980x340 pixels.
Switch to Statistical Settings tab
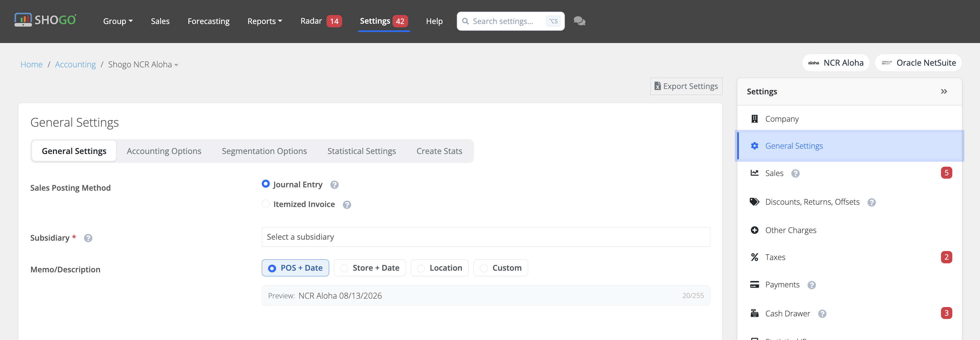point(361,151)
